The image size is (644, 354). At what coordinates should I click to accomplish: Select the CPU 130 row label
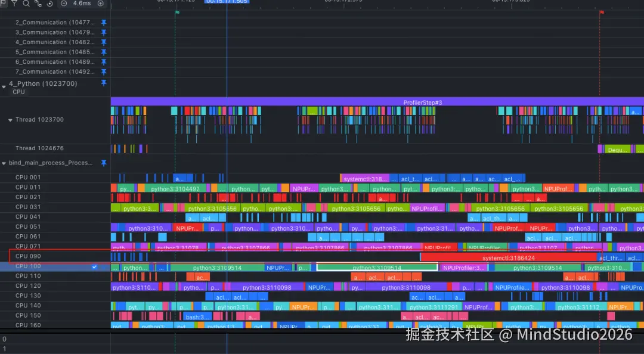pos(28,296)
